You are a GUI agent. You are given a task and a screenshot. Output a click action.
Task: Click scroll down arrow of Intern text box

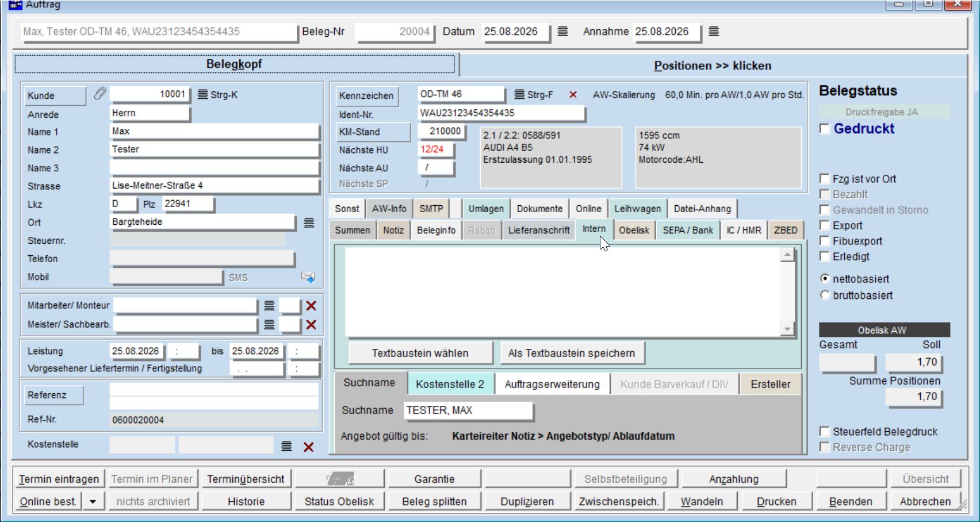tap(787, 329)
